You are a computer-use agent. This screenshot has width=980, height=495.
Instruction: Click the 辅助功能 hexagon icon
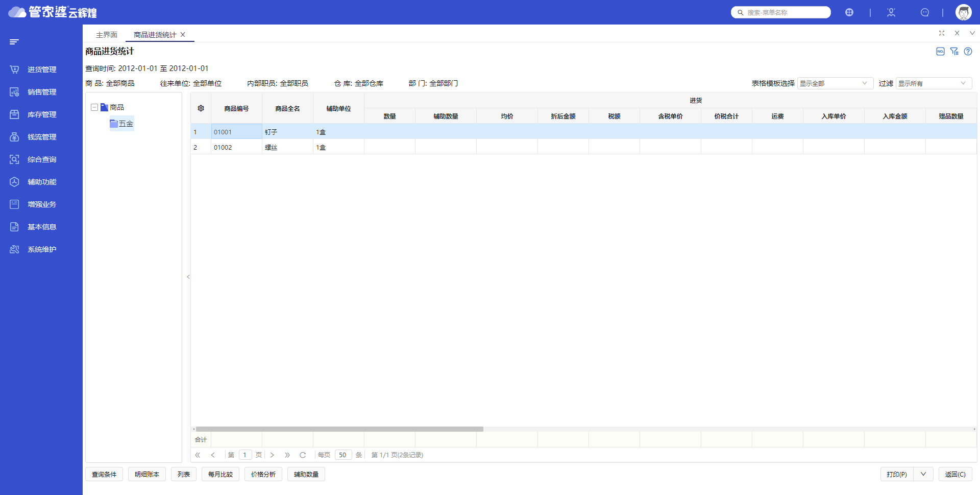(x=14, y=182)
